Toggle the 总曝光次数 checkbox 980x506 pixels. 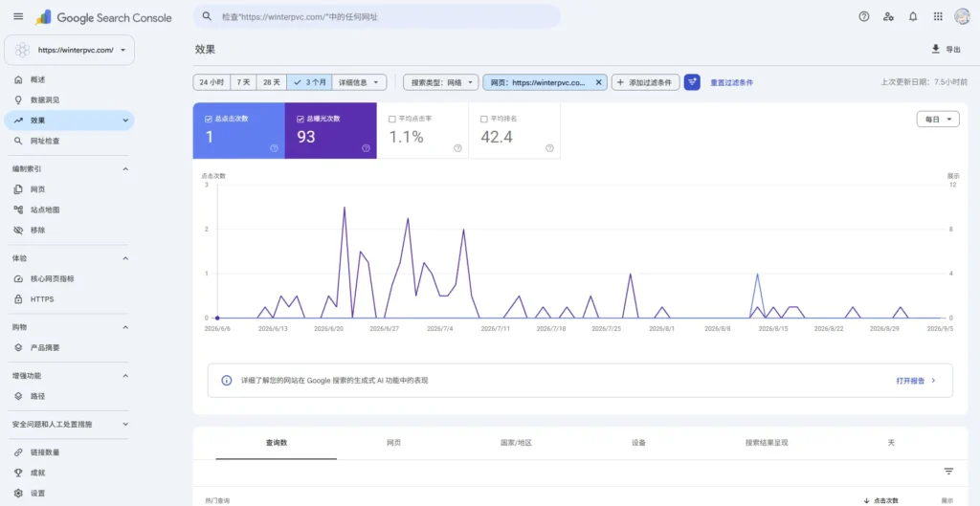(x=300, y=119)
